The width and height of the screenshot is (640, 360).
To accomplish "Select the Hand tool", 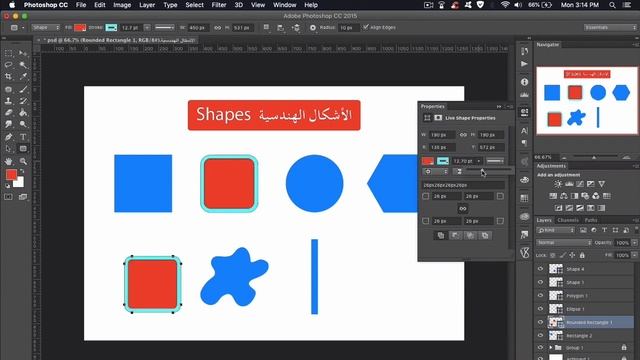I will (x=9, y=161).
